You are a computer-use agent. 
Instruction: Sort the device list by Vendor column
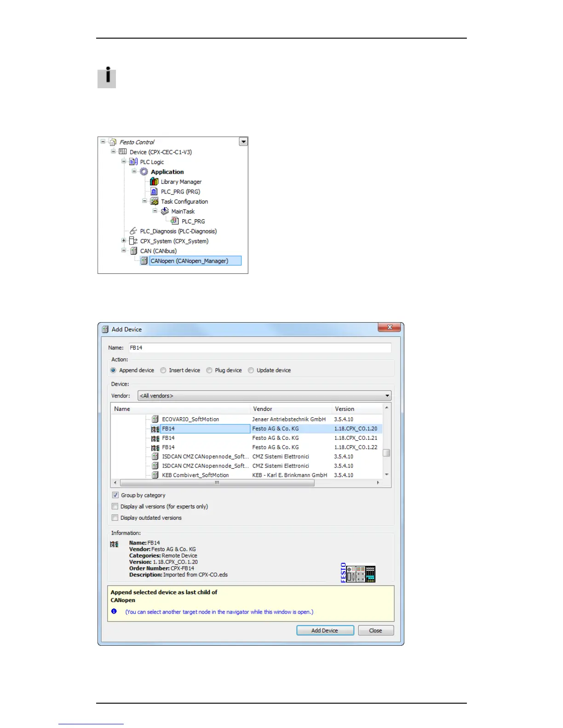pyautogui.click(x=291, y=409)
